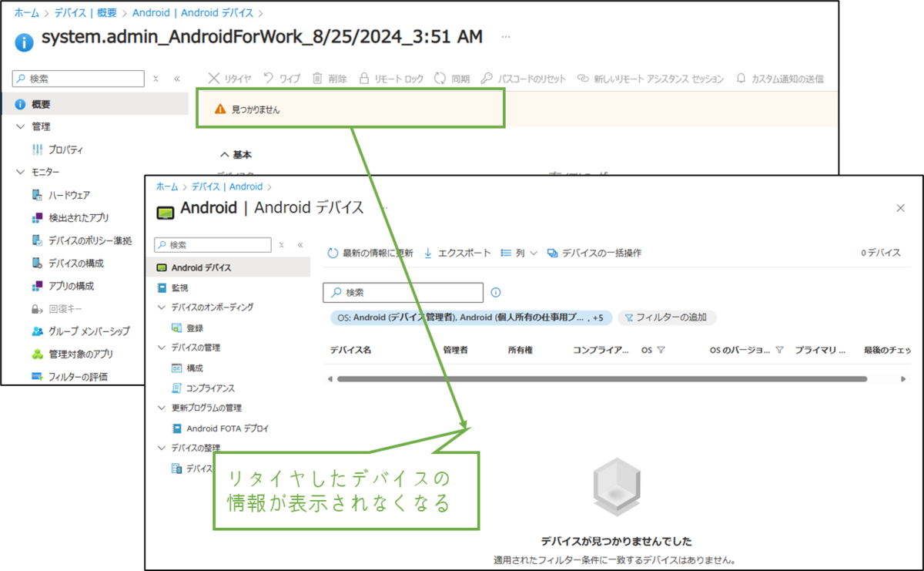Click the Retire (リタイヤ) toolbar icon
This screenshot has width=924, height=571.
(x=214, y=79)
